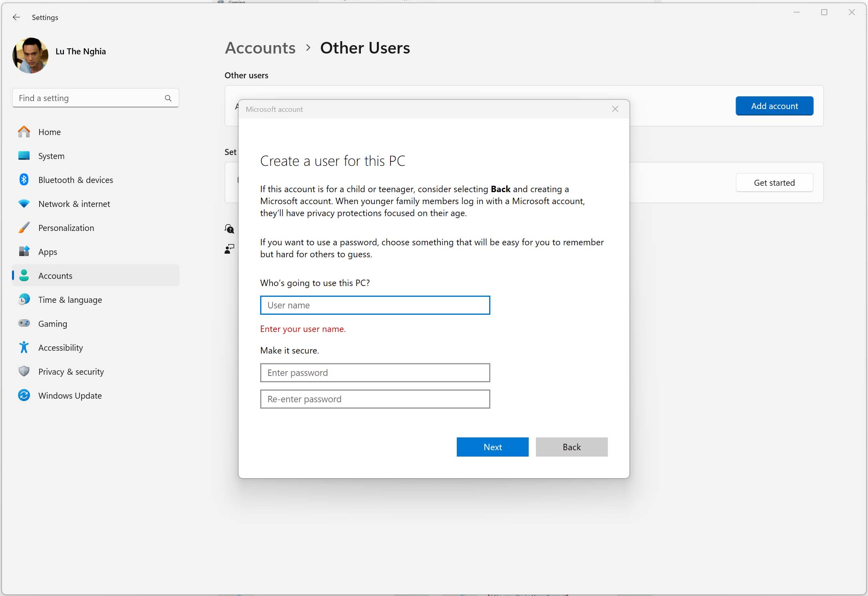This screenshot has width=868, height=596.
Task: Select the Personalization paintbrush icon
Action: (x=24, y=228)
